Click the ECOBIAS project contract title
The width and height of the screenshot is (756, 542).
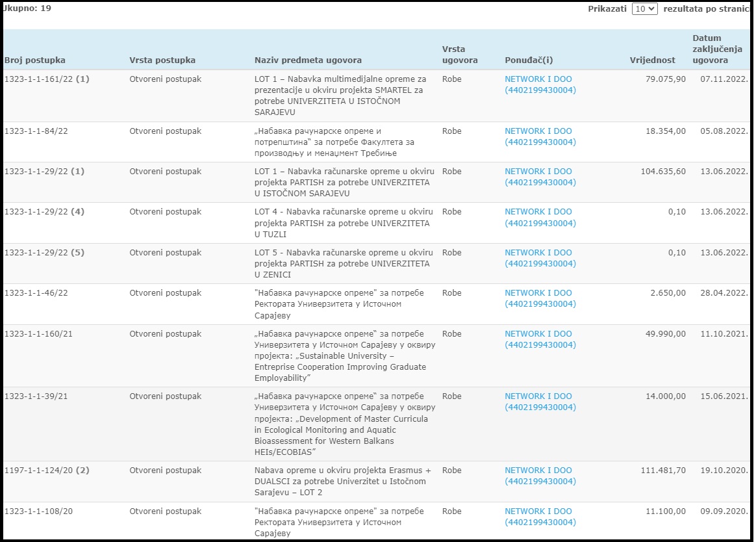tap(345, 424)
